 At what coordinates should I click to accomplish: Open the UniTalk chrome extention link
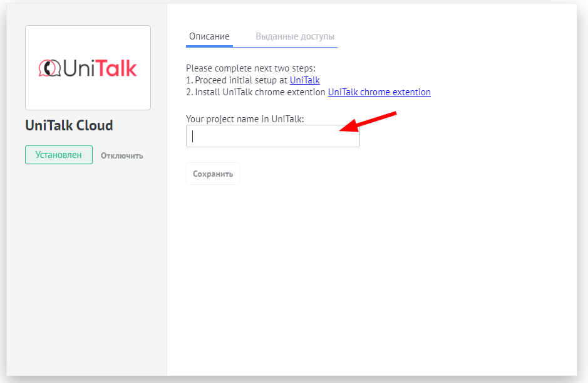click(379, 92)
